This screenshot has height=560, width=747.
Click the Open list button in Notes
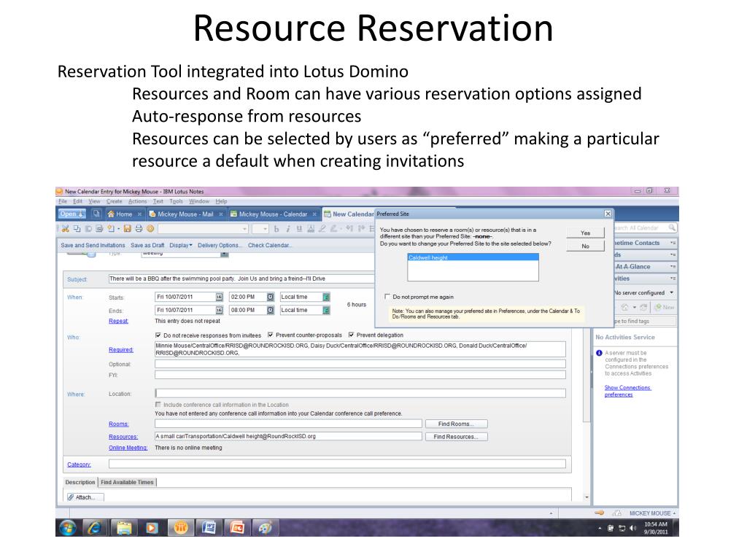pos(72,214)
